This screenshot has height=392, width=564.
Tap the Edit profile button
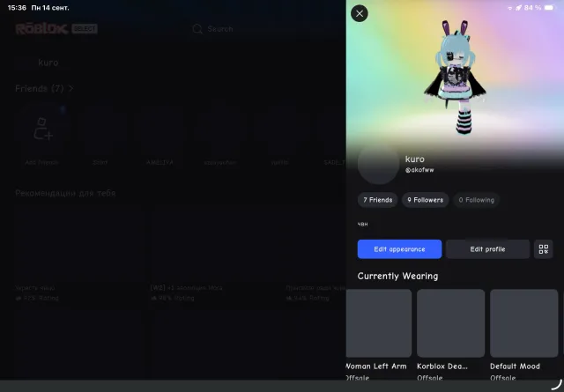(487, 249)
